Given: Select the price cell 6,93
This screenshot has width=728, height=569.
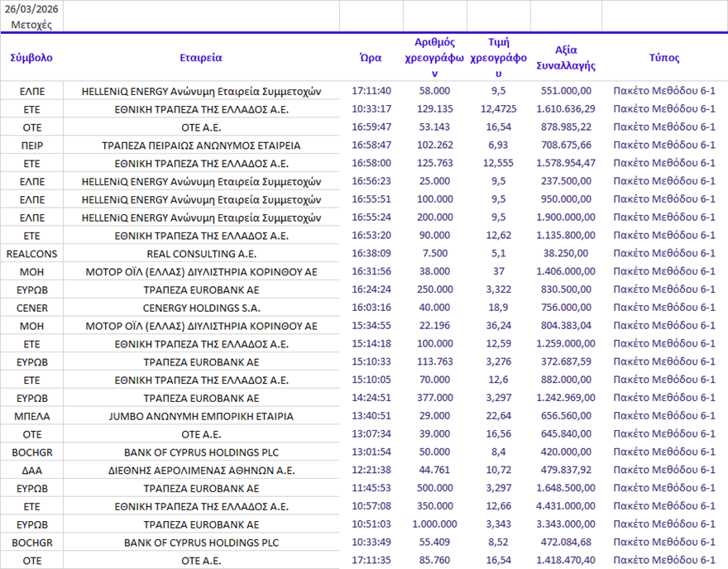Looking at the screenshot, I should coord(498,146).
